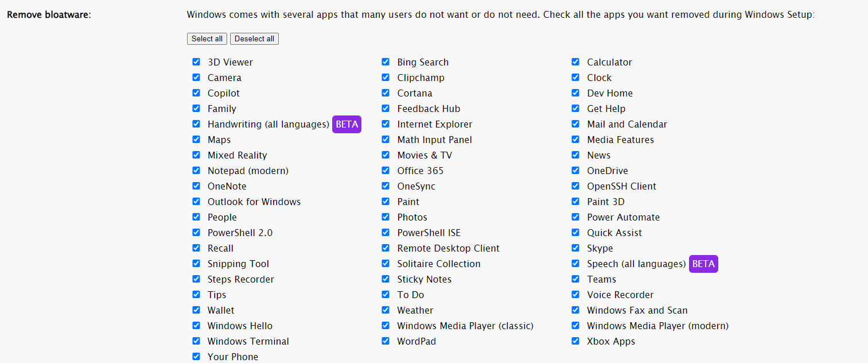Image resolution: width=868 pixels, height=363 pixels.
Task: Uncheck the Camera checkbox
Action: tap(196, 78)
